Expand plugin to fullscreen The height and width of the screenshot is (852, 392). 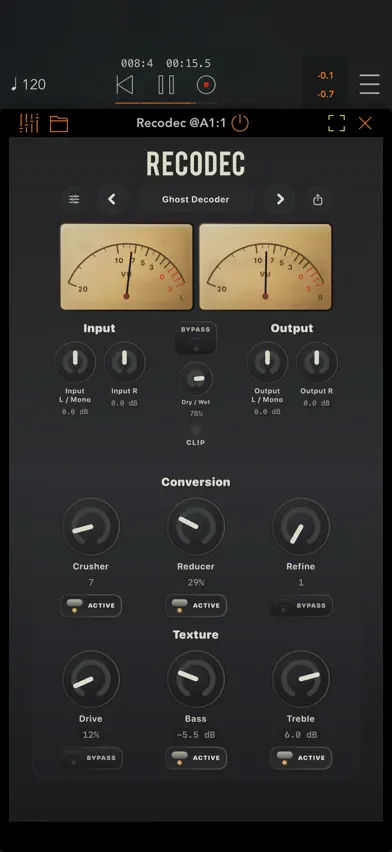tap(337, 123)
